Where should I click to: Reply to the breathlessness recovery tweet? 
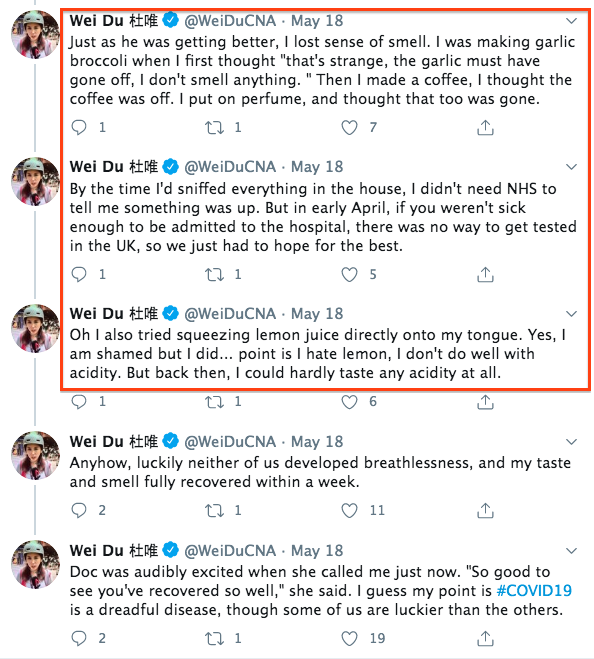(x=79, y=510)
